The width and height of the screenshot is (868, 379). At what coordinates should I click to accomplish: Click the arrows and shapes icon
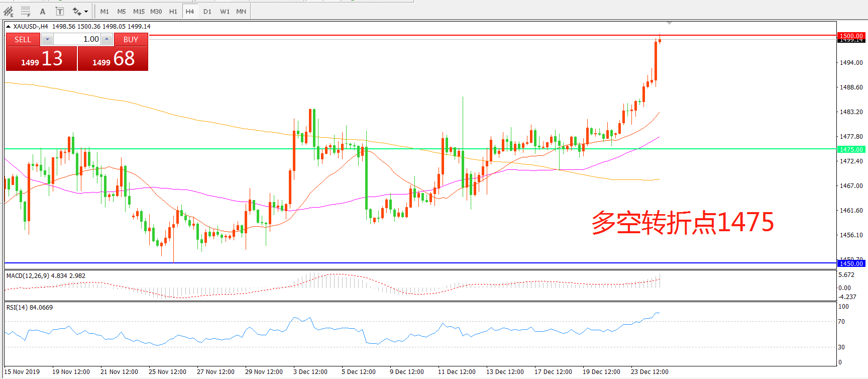point(77,11)
